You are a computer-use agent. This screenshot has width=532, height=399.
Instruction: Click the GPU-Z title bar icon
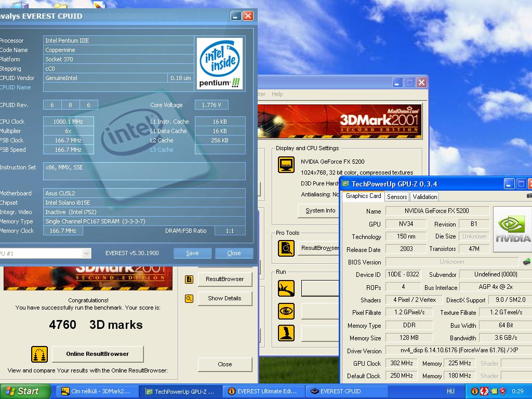coord(345,184)
